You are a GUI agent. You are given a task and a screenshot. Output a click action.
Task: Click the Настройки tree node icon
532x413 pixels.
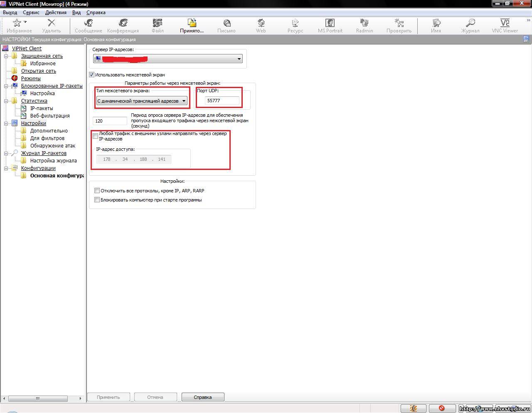(x=15, y=123)
